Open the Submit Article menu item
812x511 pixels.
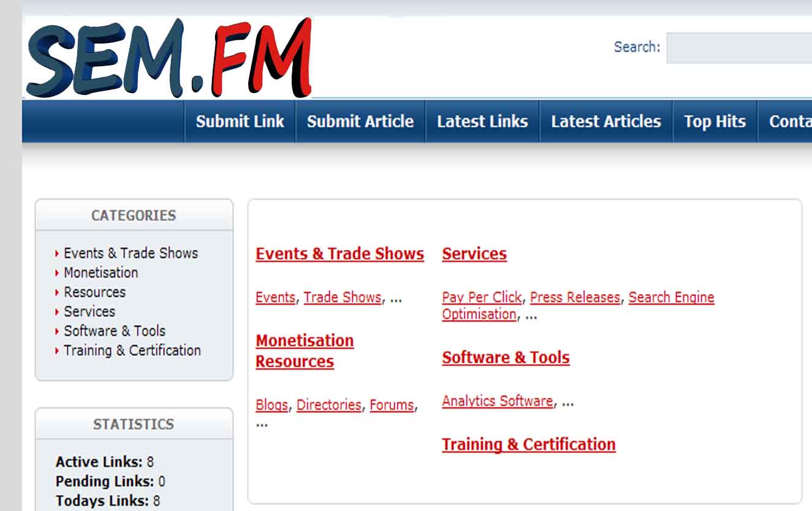click(x=360, y=121)
